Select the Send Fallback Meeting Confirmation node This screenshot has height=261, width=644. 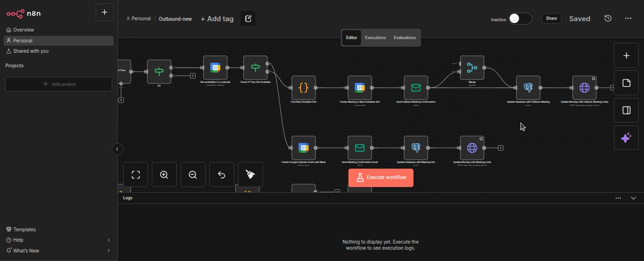click(x=416, y=88)
